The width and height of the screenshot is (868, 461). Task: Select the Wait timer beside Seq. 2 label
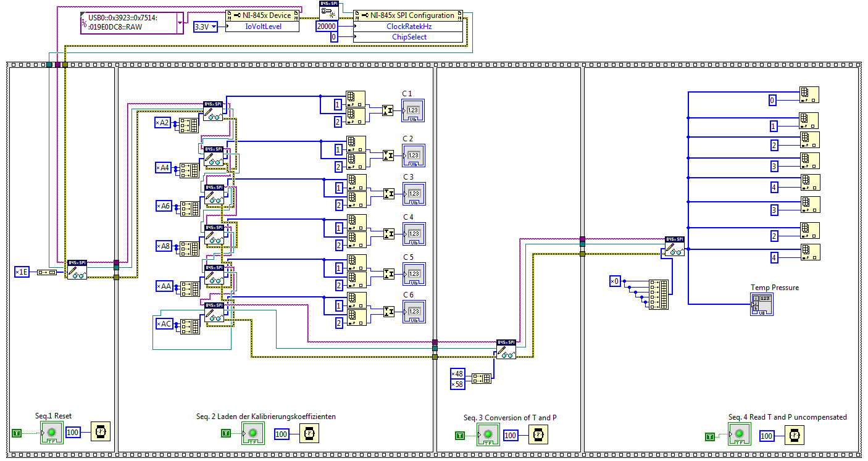point(310,434)
